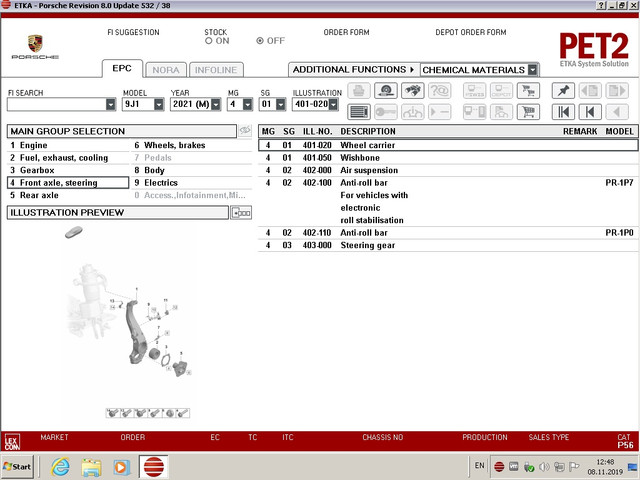
Task: Turn stock ON radio button
Action: click(x=209, y=41)
